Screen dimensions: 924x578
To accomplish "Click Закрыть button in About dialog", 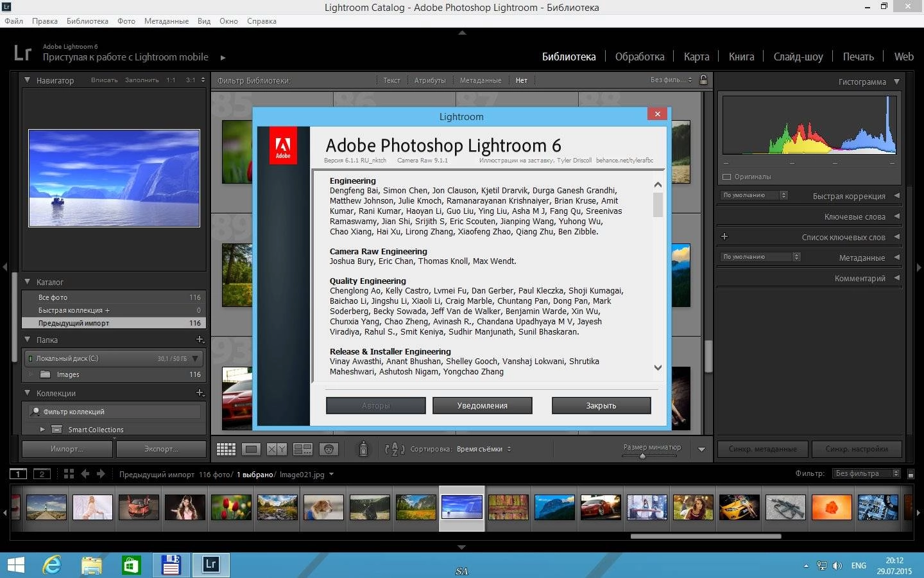I will (601, 405).
